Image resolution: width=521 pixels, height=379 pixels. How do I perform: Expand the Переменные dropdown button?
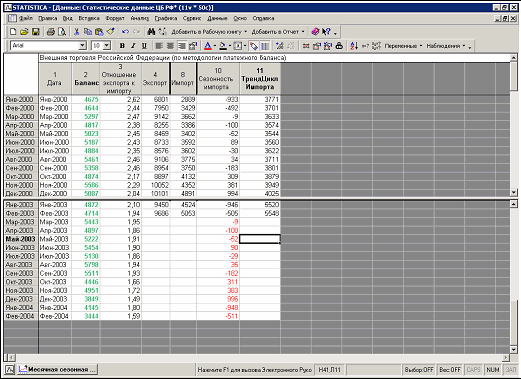403,46
